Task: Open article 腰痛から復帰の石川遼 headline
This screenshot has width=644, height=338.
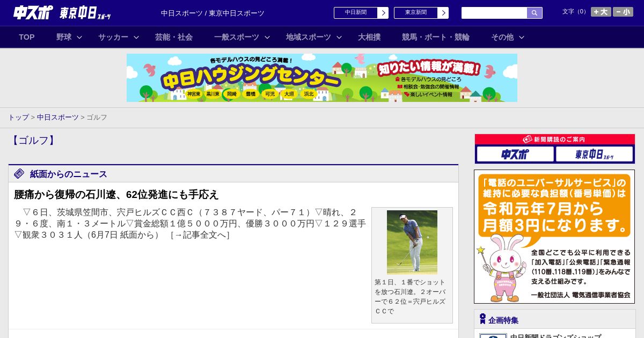Action: 116,194
